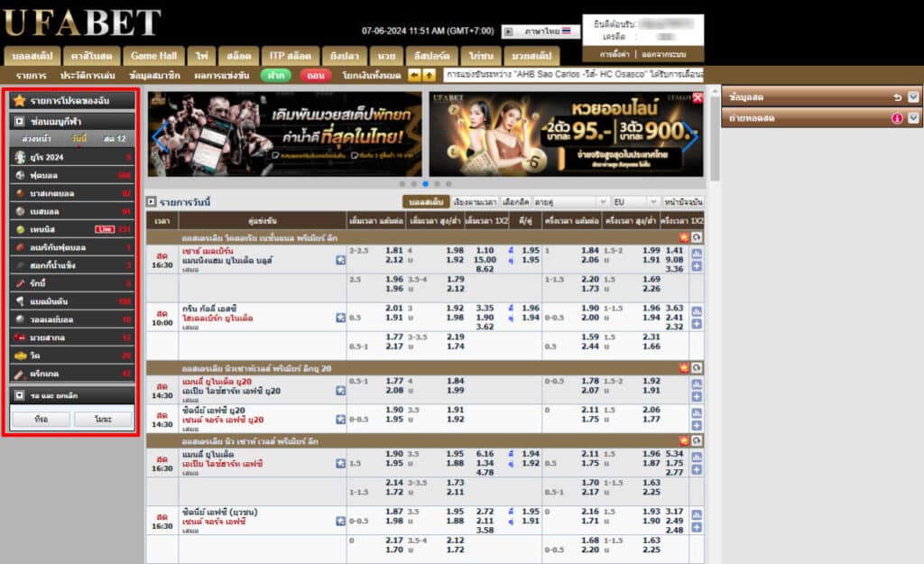The height and width of the screenshot is (564, 924).
Task: Open the หวย top tab
Action: (x=386, y=56)
